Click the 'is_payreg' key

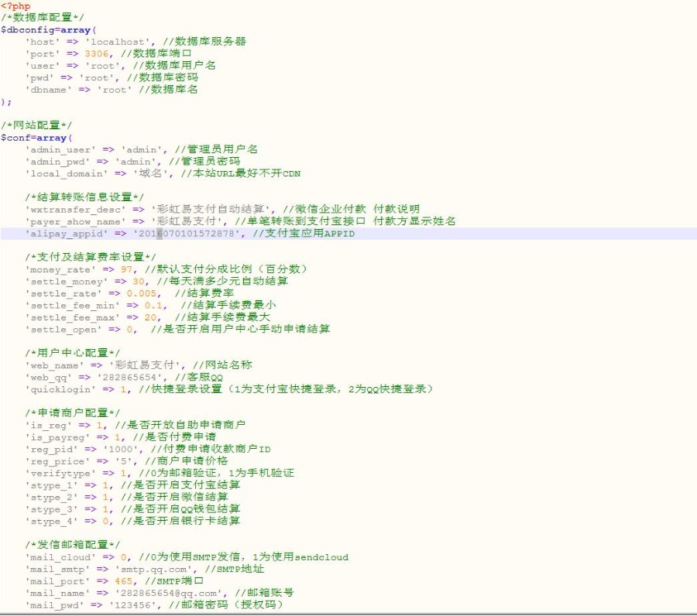[57, 437]
